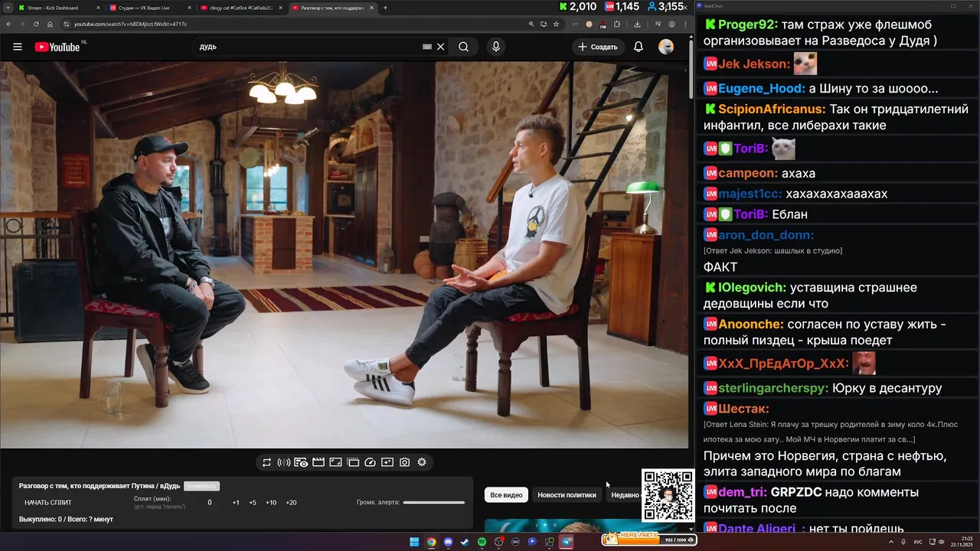Open Steam from the taskbar
The height and width of the screenshot is (551, 980).
click(465, 542)
